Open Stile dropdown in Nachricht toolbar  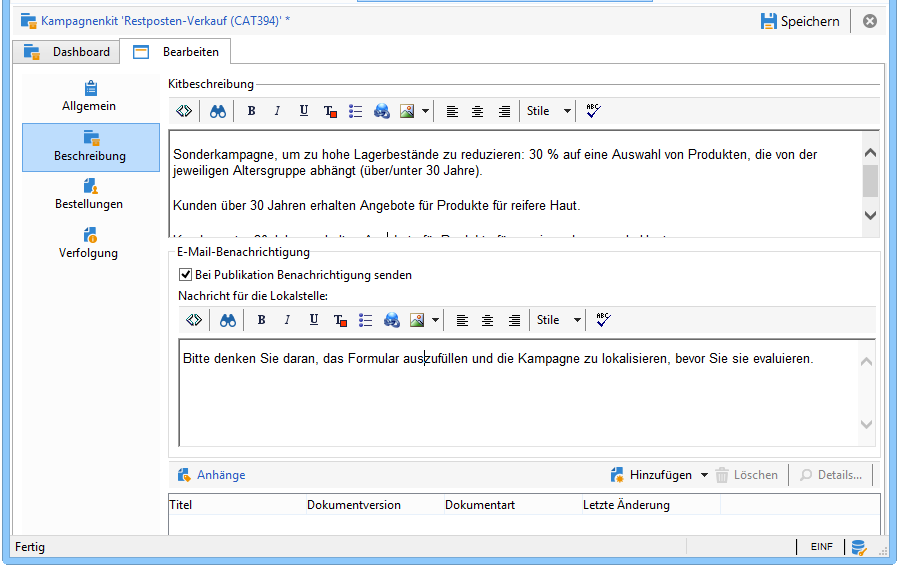click(558, 320)
